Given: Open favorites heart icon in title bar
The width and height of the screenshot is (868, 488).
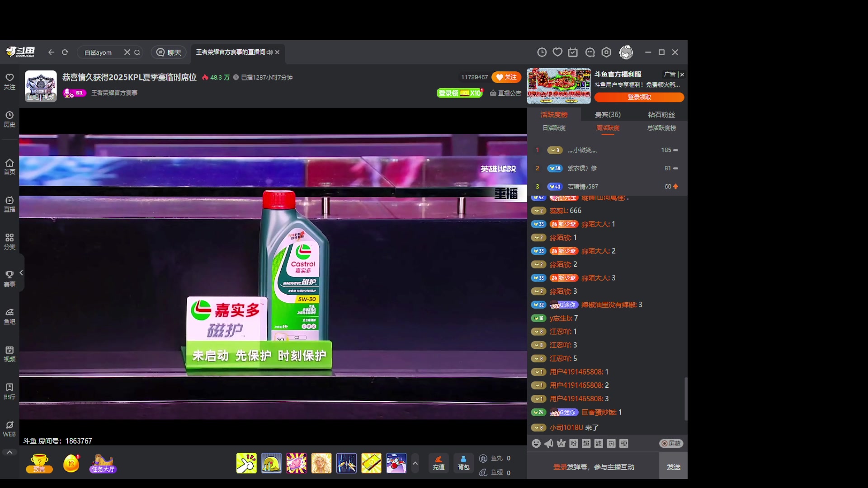Looking at the screenshot, I should pos(557,52).
